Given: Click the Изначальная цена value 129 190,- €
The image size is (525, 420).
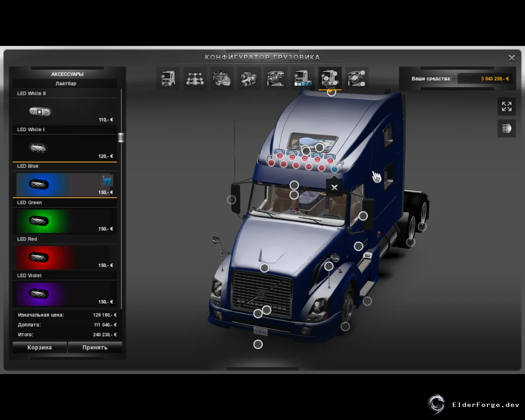Looking at the screenshot, I should pos(105,315).
